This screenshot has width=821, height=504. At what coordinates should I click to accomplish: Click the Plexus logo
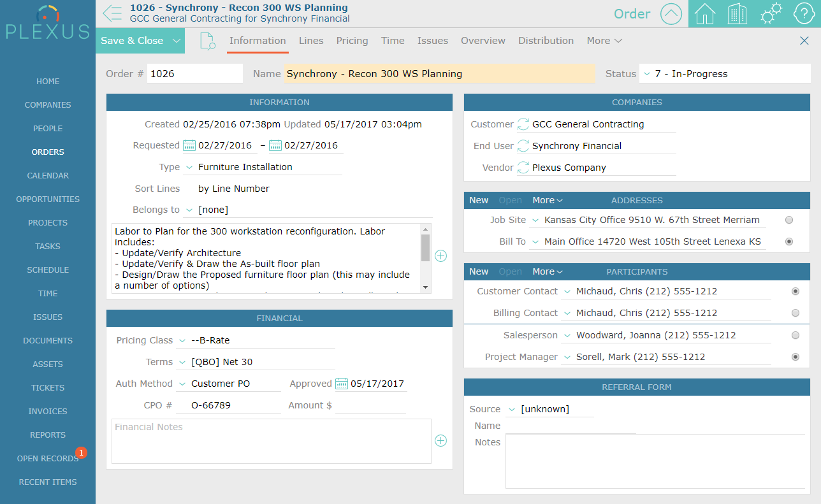click(x=48, y=23)
